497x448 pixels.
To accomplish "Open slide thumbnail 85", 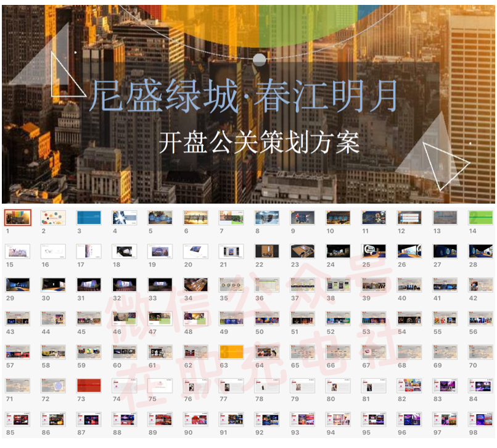I will pos(18,420).
